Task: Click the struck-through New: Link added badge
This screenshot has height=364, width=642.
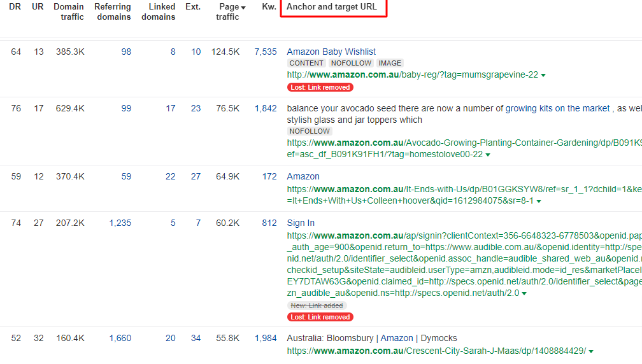Action: (x=317, y=306)
